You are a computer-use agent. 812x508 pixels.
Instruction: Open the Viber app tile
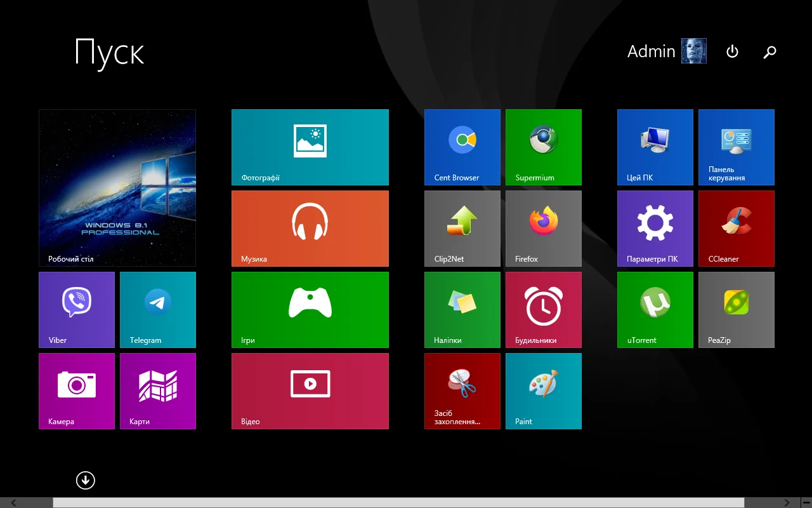point(77,310)
